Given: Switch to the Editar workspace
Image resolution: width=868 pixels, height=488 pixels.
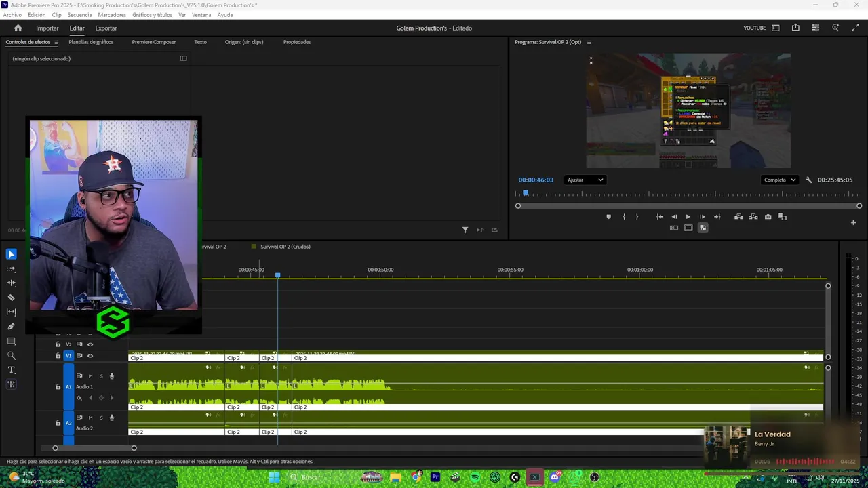Looking at the screenshot, I should [77, 28].
